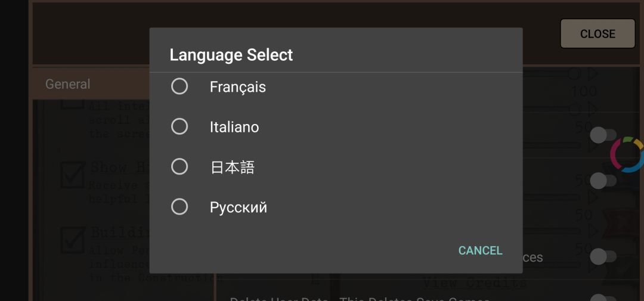
Task: Toggle the Building checkbox below Show Hints
Action: (72, 240)
